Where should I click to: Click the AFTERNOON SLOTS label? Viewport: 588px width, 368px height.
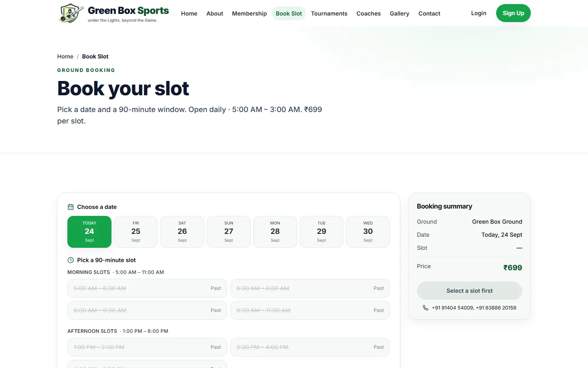[92, 331]
